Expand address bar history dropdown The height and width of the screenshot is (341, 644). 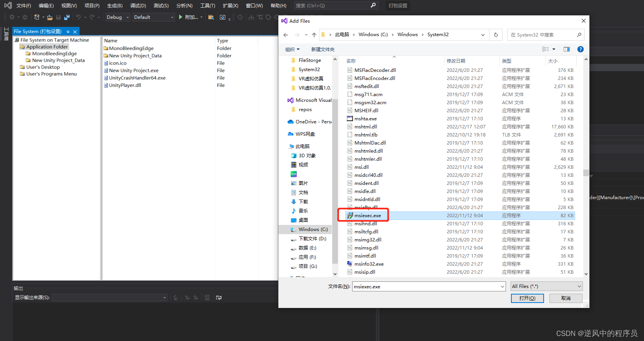pyautogui.click(x=483, y=35)
